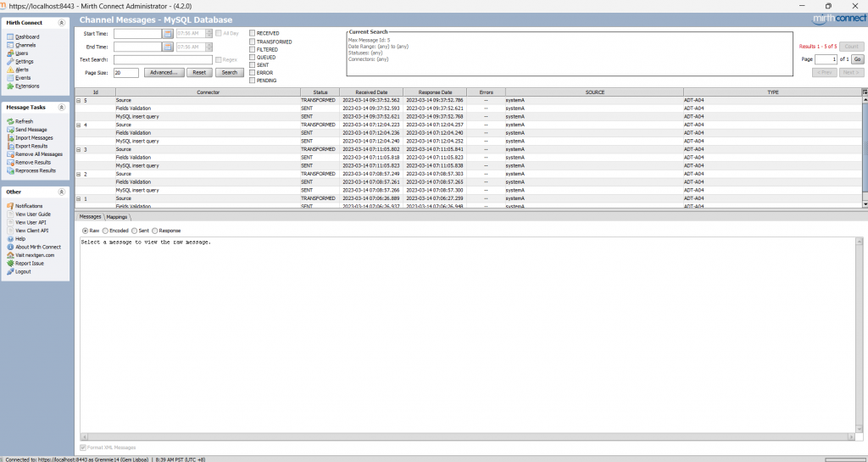Open the Events icon in sidebar
Screen dimensions: 868x462
tap(10, 78)
